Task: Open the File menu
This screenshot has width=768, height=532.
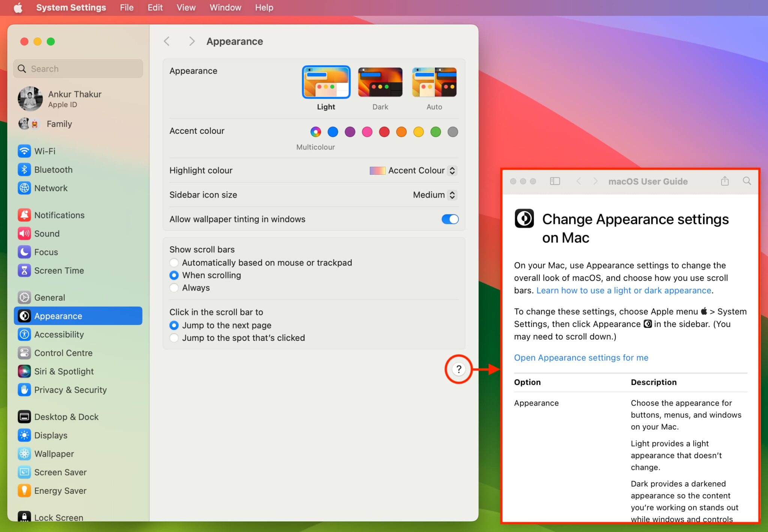Action: tap(127, 7)
